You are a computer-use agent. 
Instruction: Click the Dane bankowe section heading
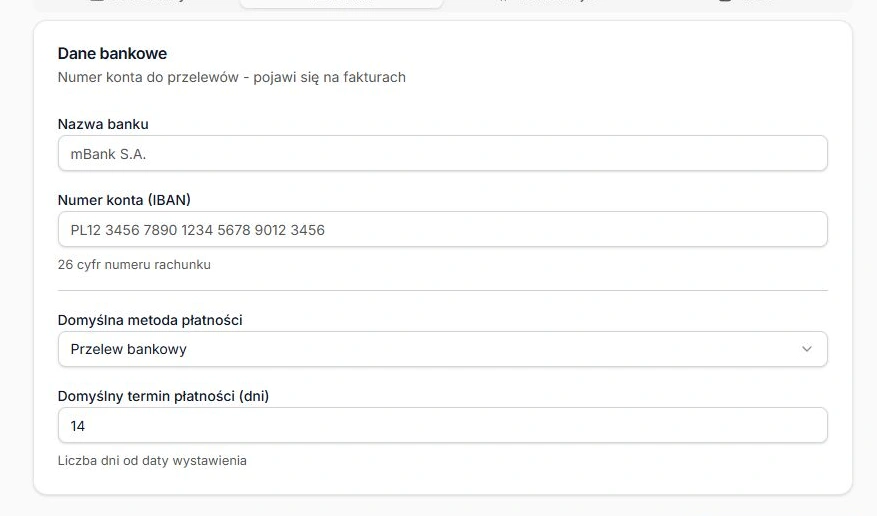(x=112, y=54)
